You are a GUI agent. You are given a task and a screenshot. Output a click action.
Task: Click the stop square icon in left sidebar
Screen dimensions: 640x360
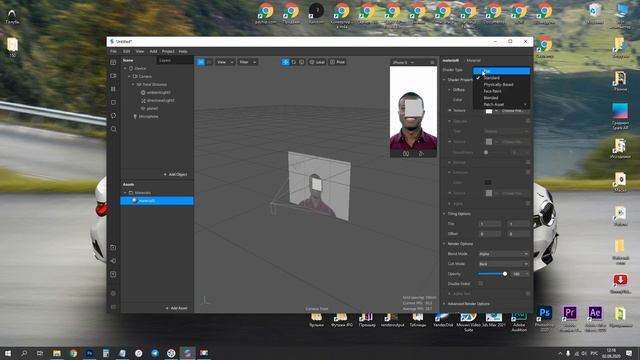point(113,102)
